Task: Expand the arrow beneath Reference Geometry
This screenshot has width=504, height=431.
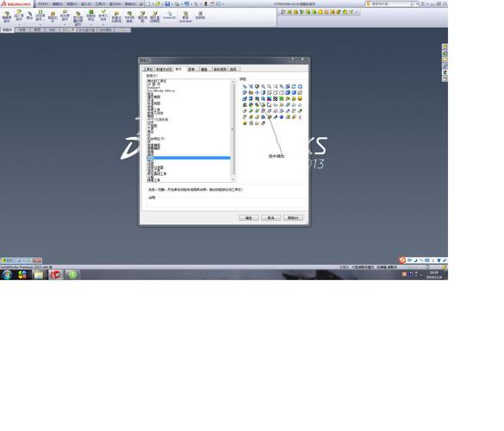Action: pos(103,24)
